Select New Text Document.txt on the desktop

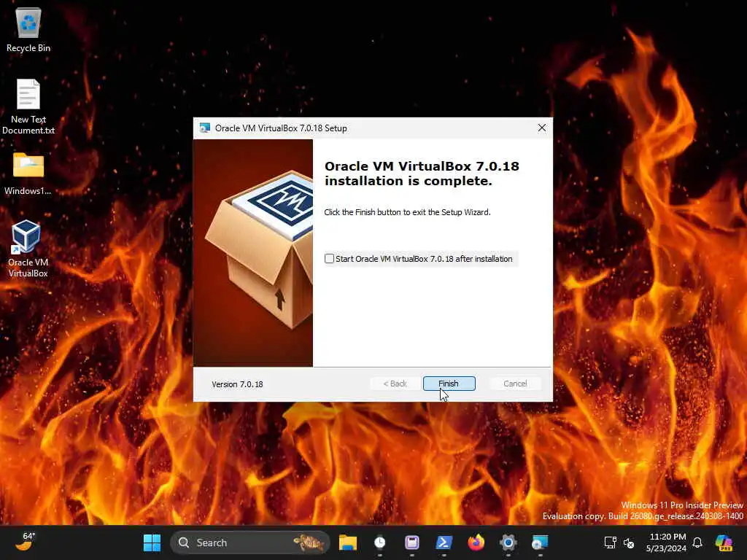coord(28,106)
